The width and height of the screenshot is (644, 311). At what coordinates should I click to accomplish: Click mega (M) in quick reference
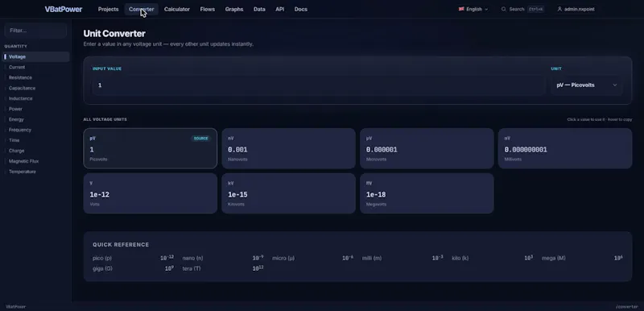pos(554,258)
